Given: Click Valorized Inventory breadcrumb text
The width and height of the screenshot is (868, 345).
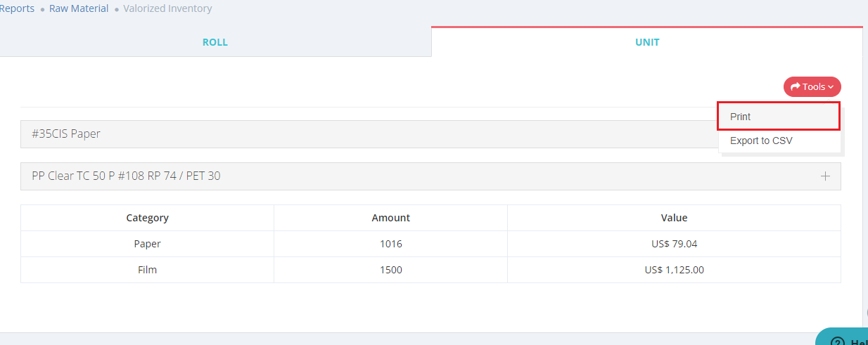Looking at the screenshot, I should (167, 9).
